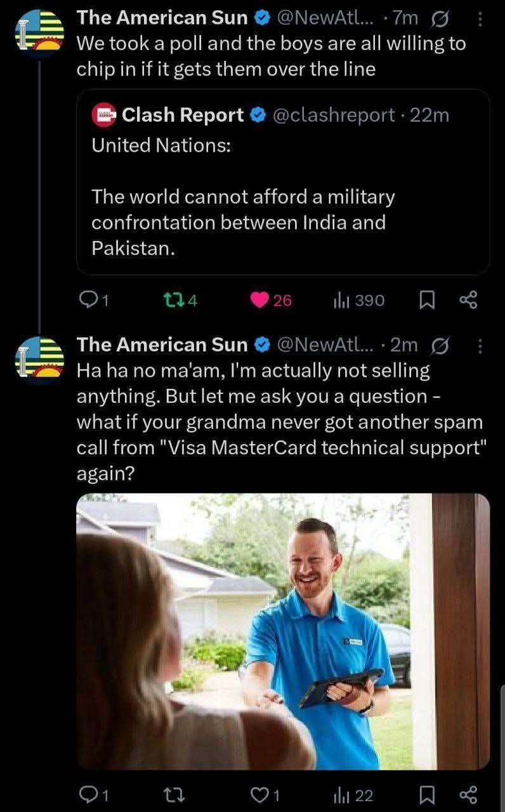
Task: Open the quoted Clash Report tweet
Action: 283,181
